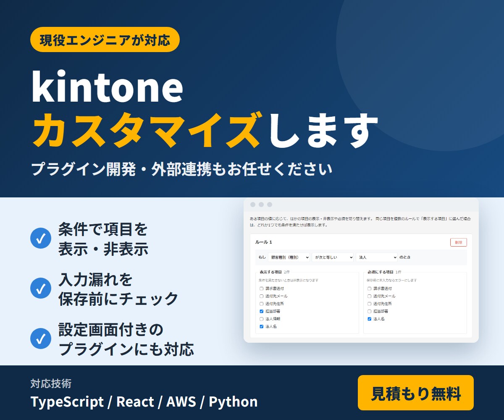Click the 条件を満たさないときは非表示になります hint
This screenshot has height=420, width=504.
289,280
